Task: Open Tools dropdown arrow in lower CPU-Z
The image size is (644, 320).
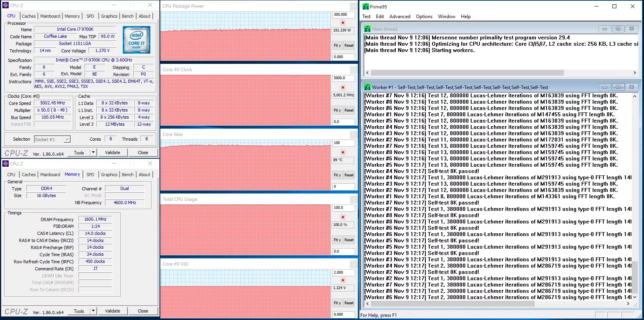Action: tap(94, 311)
